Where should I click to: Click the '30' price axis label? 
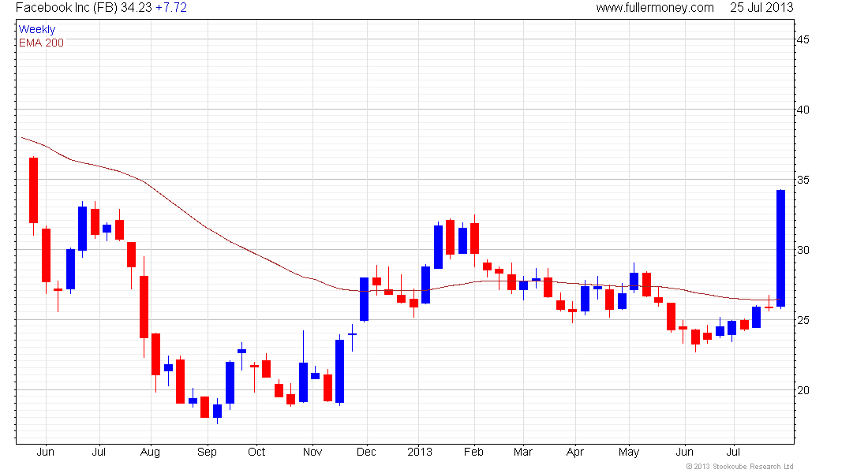click(x=803, y=250)
